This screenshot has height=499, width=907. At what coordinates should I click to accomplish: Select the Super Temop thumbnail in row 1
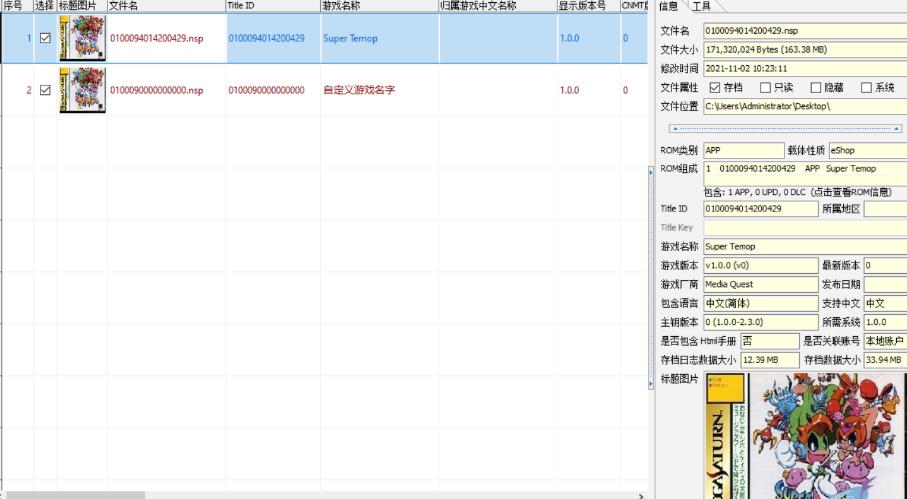coord(82,38)
